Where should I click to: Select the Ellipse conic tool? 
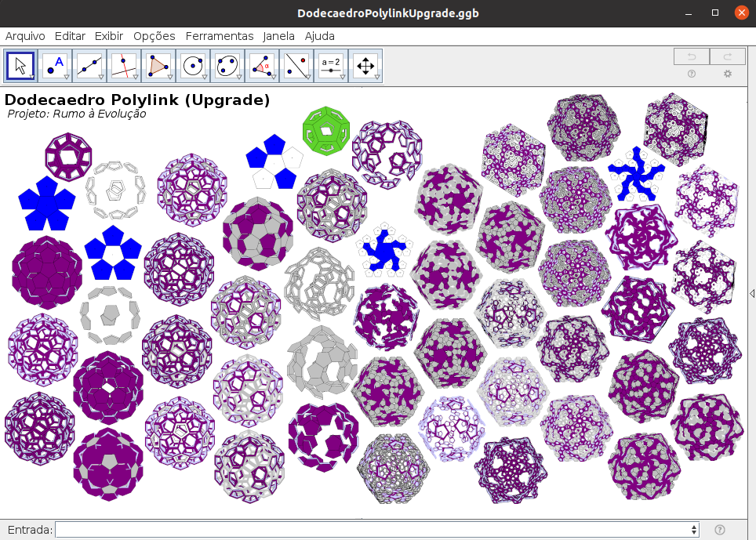(x=227, y=66)
